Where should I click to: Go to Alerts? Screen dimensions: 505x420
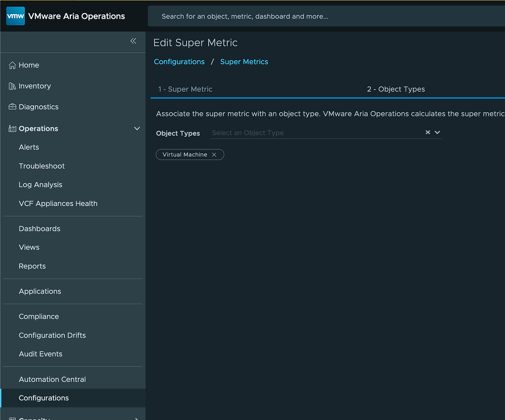(29, 147)
